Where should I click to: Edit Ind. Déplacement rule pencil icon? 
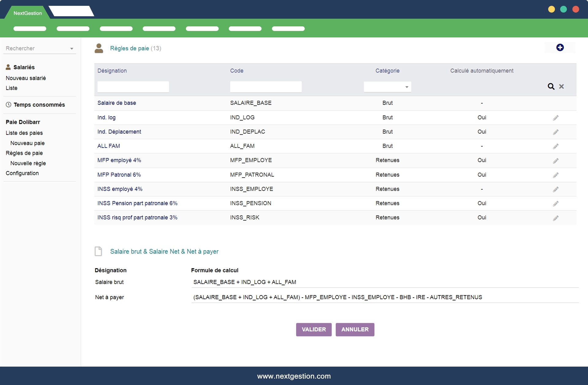pos(556,132)
